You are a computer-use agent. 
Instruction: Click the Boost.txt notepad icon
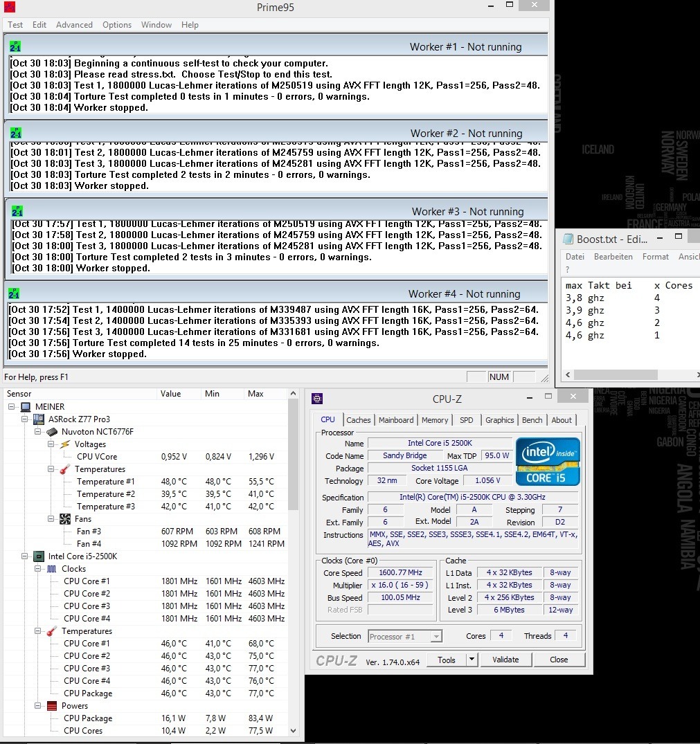(568, 239)
